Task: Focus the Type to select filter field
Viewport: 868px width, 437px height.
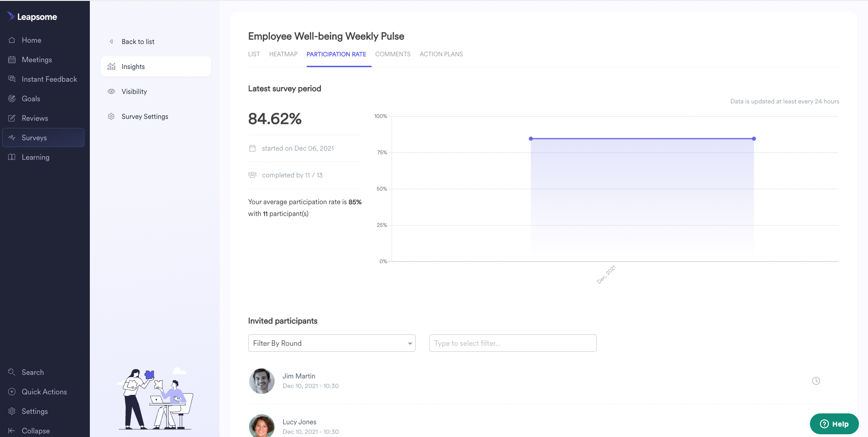Action: [x=513, y=343]
